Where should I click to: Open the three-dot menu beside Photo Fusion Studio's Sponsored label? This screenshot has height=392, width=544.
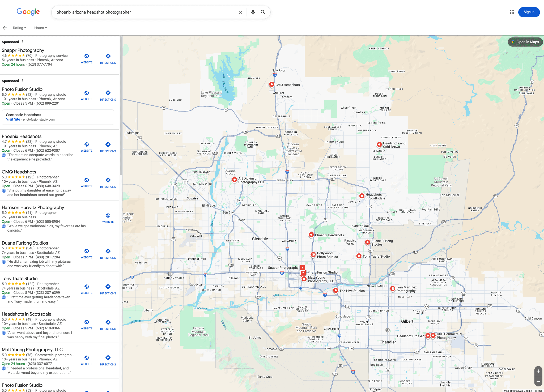point(23,81)
